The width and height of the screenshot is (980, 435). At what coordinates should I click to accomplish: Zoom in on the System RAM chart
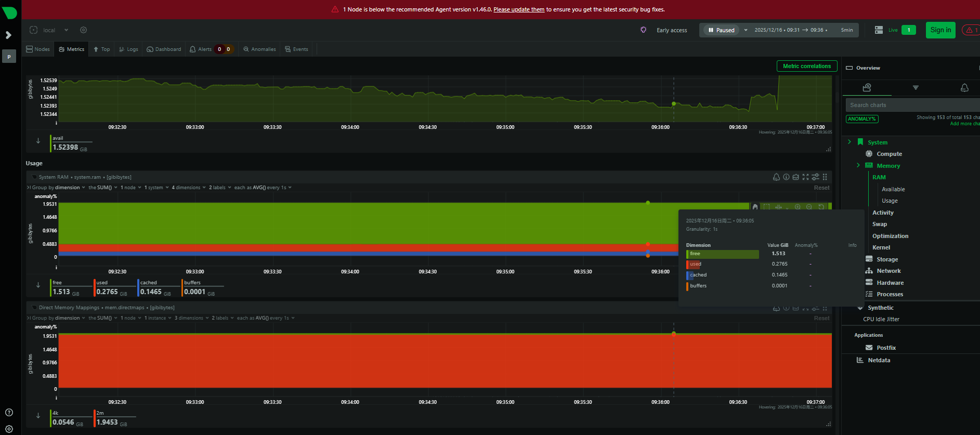[798, 207]
